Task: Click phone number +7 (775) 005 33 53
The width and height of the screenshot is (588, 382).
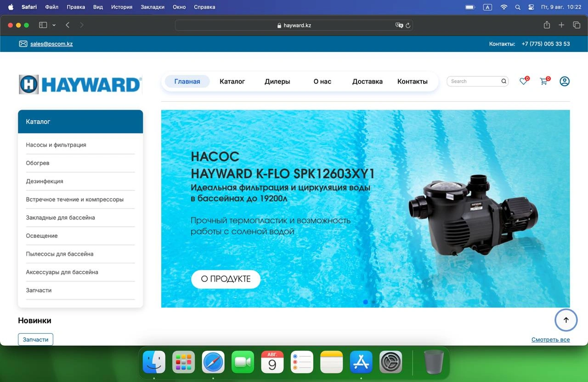Action: click(546, 44)
